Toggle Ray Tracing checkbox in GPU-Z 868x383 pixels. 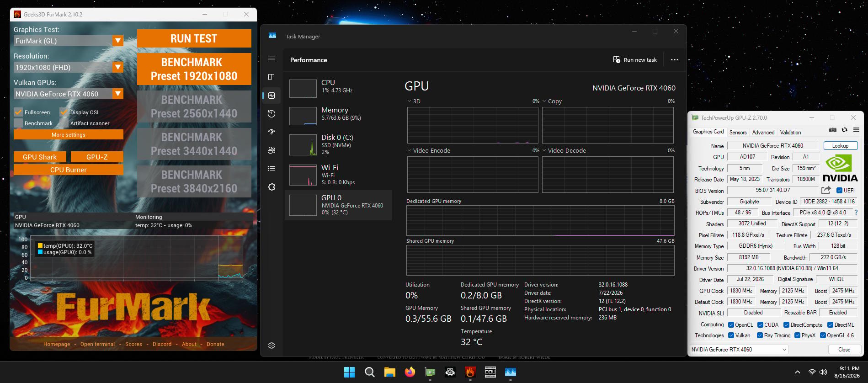point(760,335)
